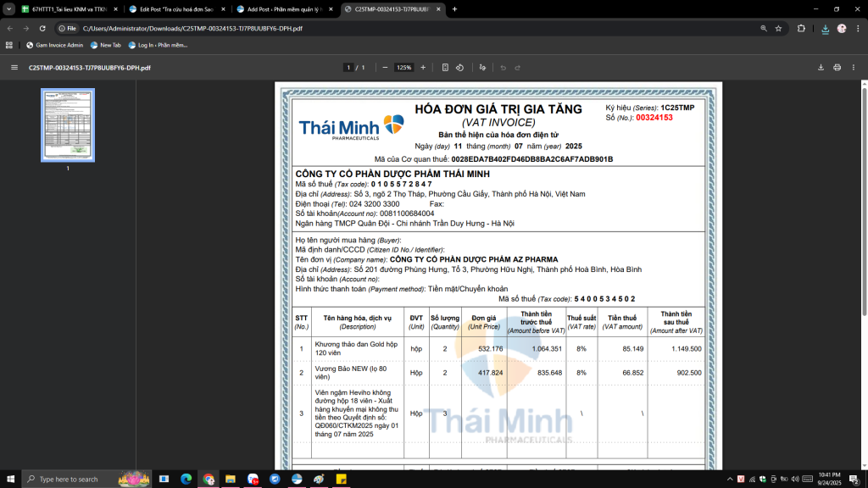Open the Chrome three-dot menu
The image size is (868, 488).
pos(857,28)
